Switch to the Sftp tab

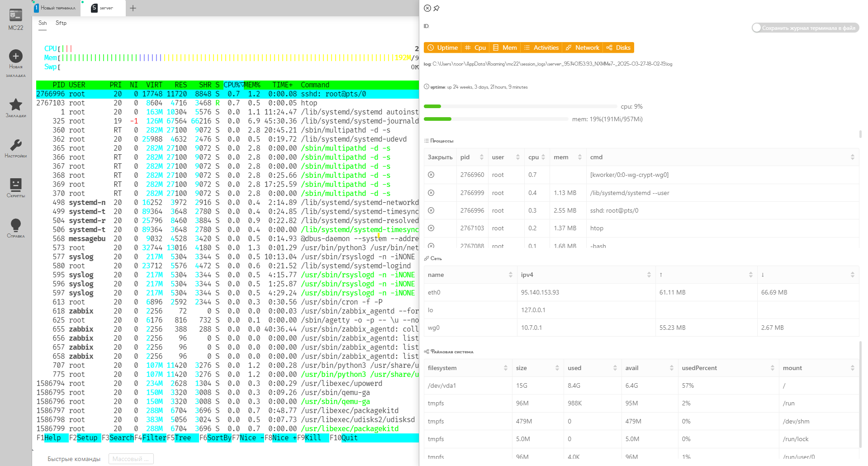coord(61,23)
